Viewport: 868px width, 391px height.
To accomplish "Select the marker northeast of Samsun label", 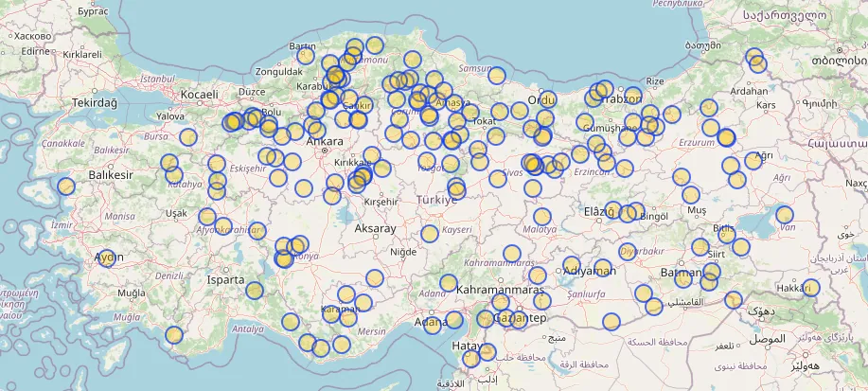I will click(496, 76).
